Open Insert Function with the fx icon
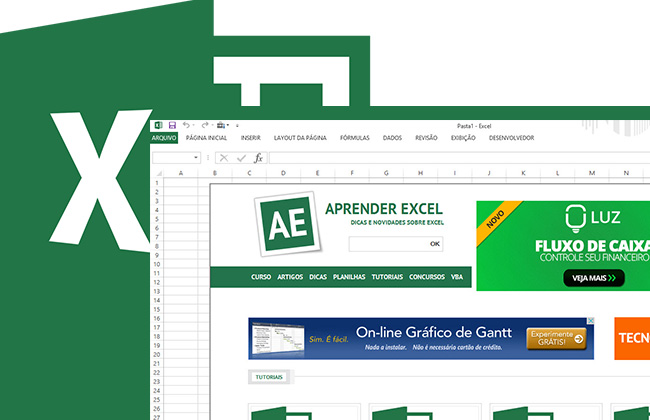Image resolution: width=650 pixels, height=420 pixels. coord(258,158)
